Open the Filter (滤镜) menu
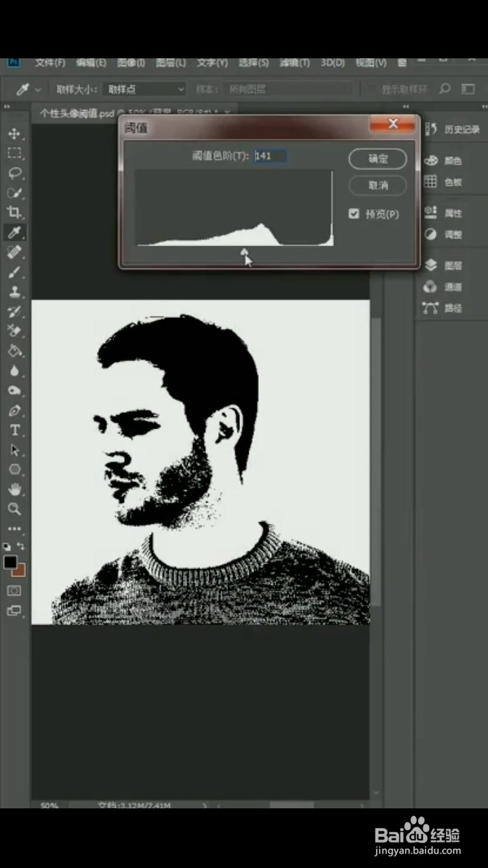The height and width of the screenshot is (868, 488). click(x=295, y=62)
